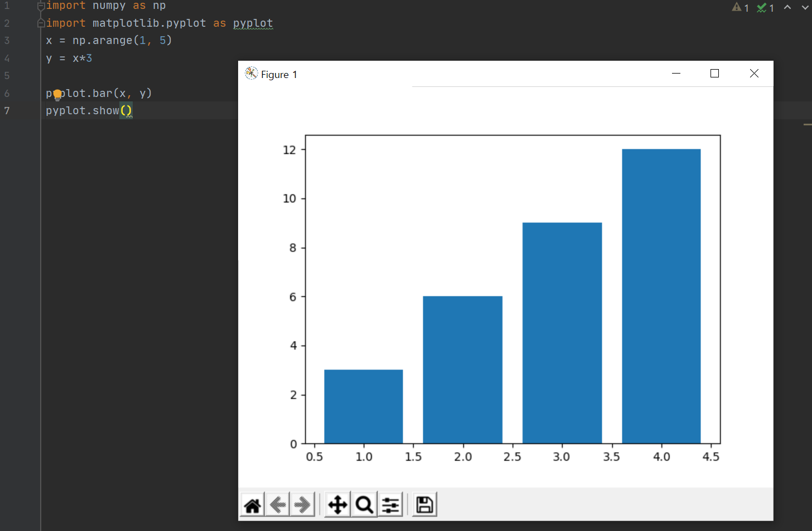Toggle the pan axes cross-arrow tool
This screenshot has height=531, width=812.
pos(337,505)
